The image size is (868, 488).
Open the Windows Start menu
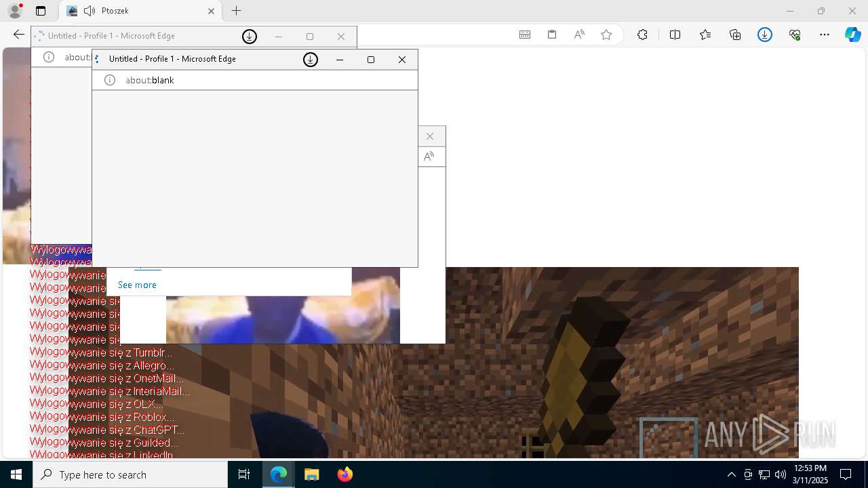[16, 474]
